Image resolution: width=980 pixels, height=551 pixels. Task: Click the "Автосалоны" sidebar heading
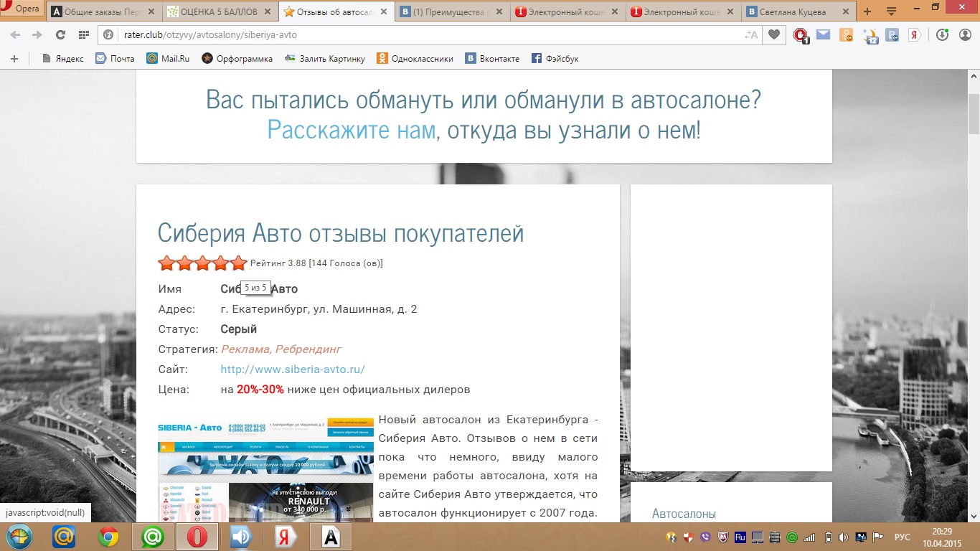coord(684,514)
